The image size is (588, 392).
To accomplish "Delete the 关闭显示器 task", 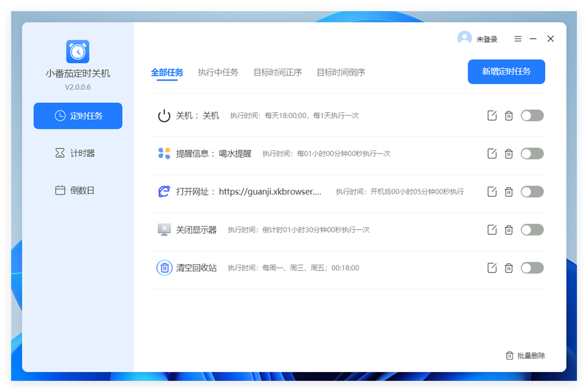I will (x=509, y=230).
